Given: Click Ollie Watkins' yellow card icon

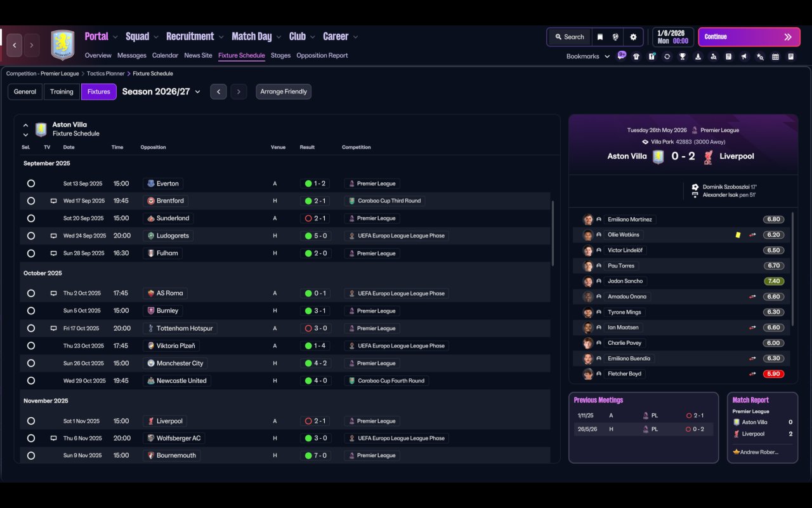Looking at the screenshot, I should (x=738, y=235).
